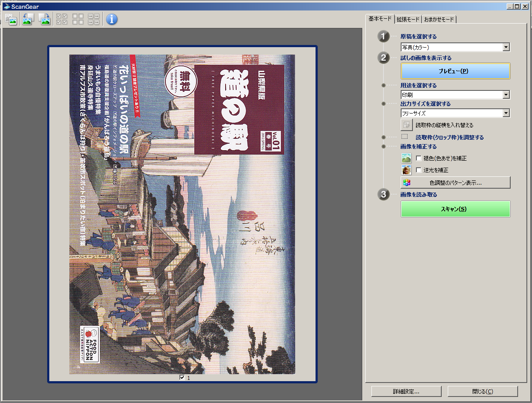Enable the 逆光を補正 checkbox
The height and width of the screenshot is (403, 532).
point(419,170)
